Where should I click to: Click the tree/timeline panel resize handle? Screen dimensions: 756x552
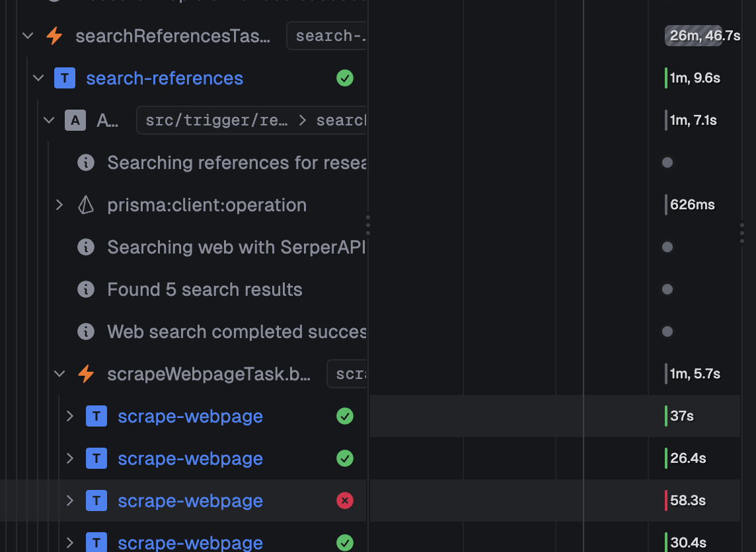point(368,225)
